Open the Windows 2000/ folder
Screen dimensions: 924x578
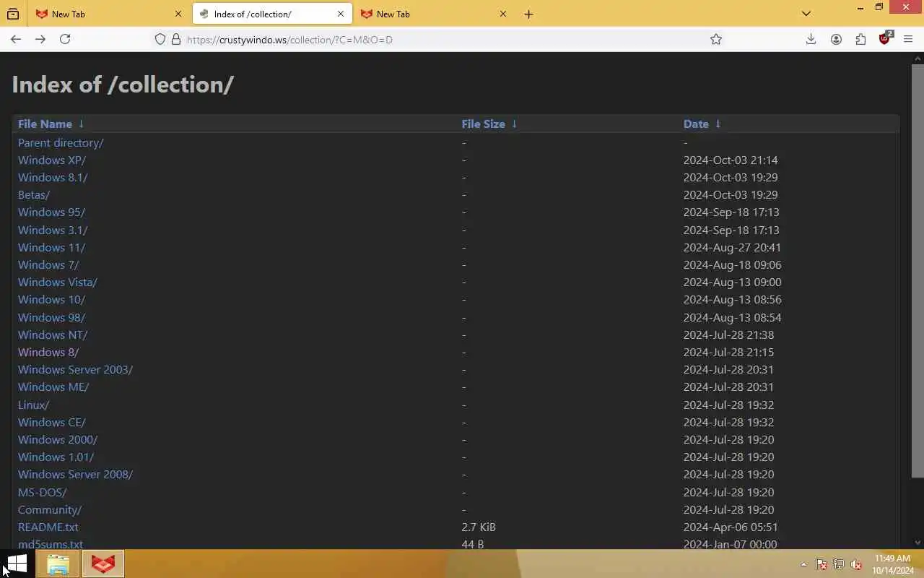point(58,440)
